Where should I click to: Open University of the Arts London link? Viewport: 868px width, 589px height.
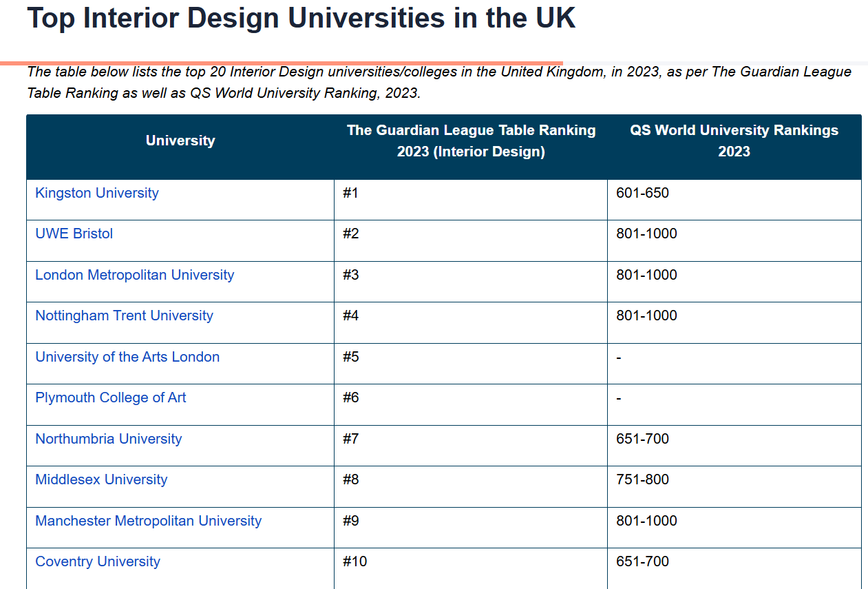point(127,357)
